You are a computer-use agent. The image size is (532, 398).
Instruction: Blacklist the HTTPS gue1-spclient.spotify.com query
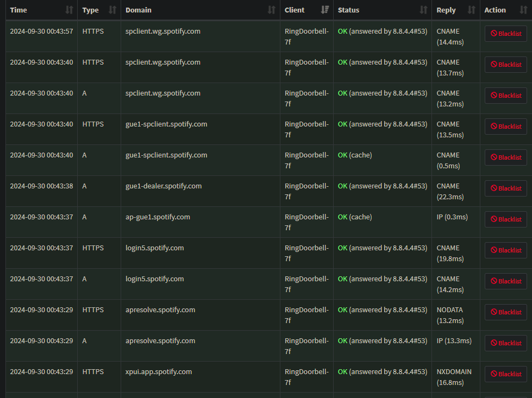[x=505, y=127]
